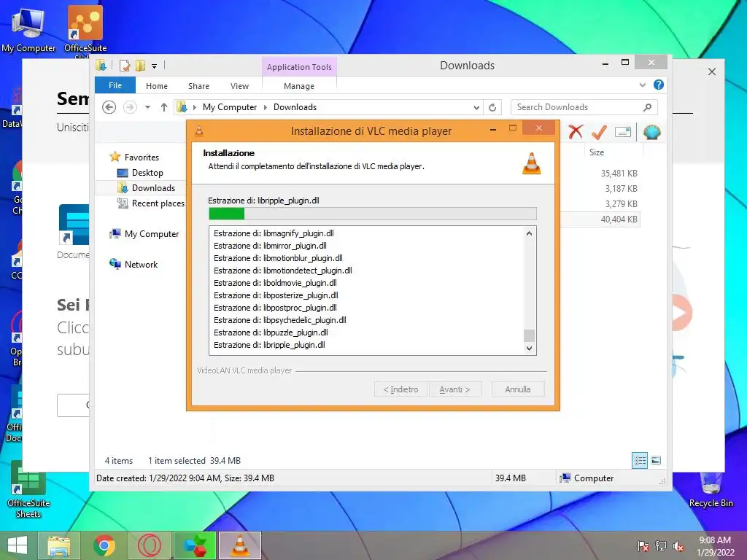Screen dimensions: 747x560
Task: Open the Manage ribbon tab
Action: (x=298, y=86)
